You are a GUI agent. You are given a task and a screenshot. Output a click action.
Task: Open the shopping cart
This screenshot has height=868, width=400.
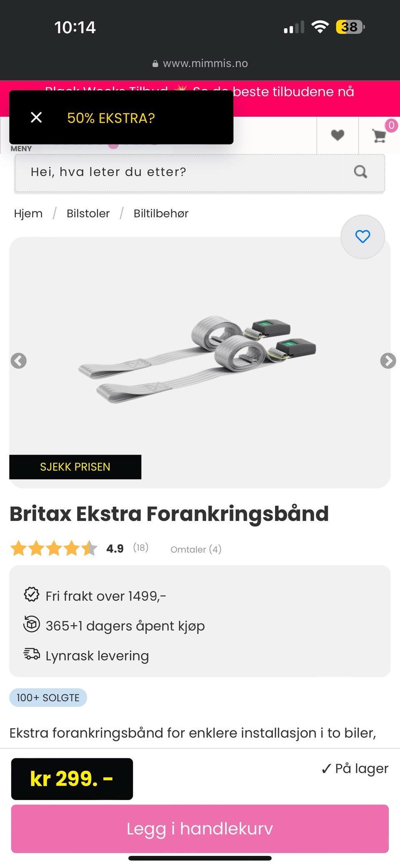coord(379,135)
